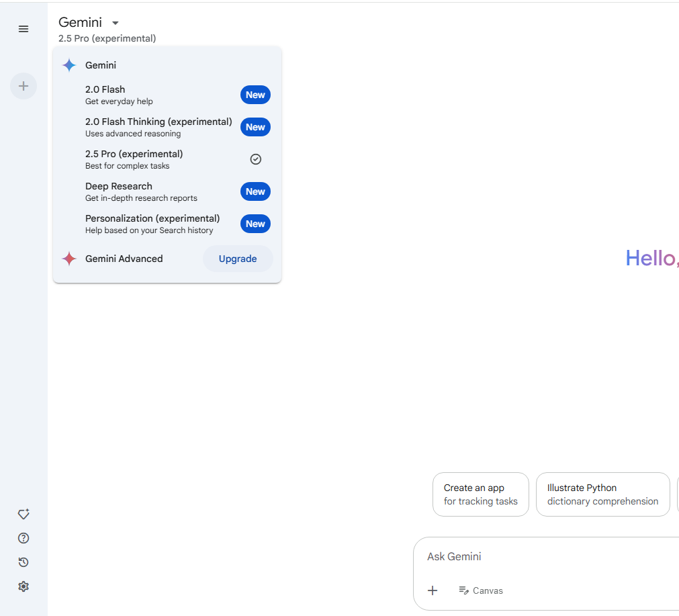Choose 2.5 Pro (experimental) model

[x=167, y=159]
